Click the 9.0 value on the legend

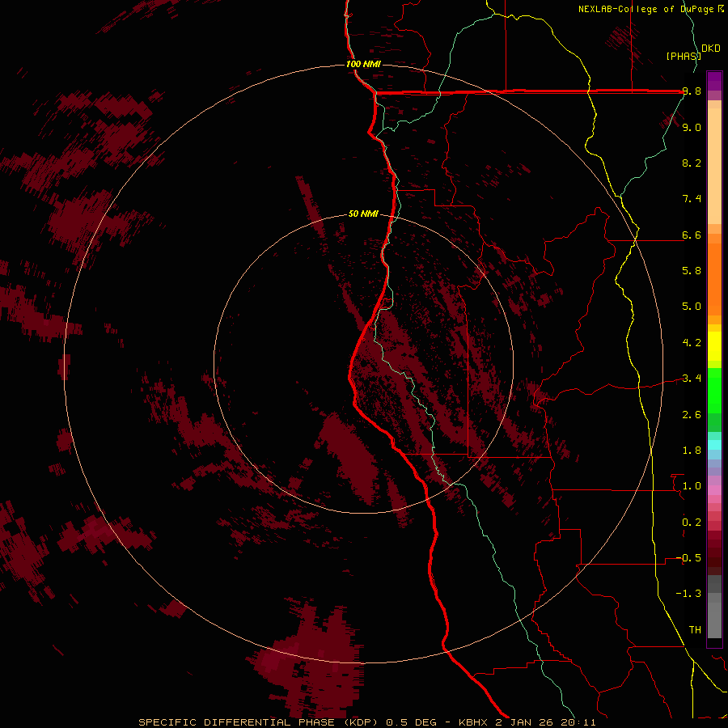pyautogui.click(x=692, y=127)
